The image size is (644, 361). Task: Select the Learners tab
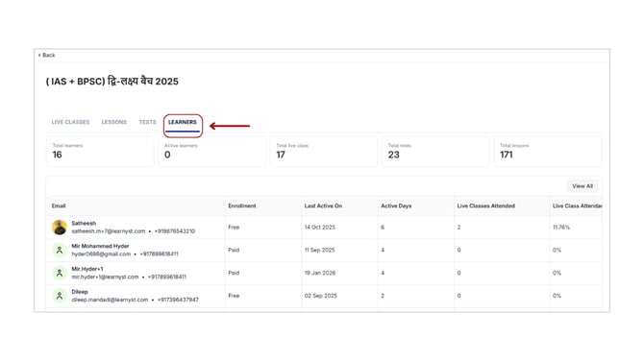(x=183, y=122)
